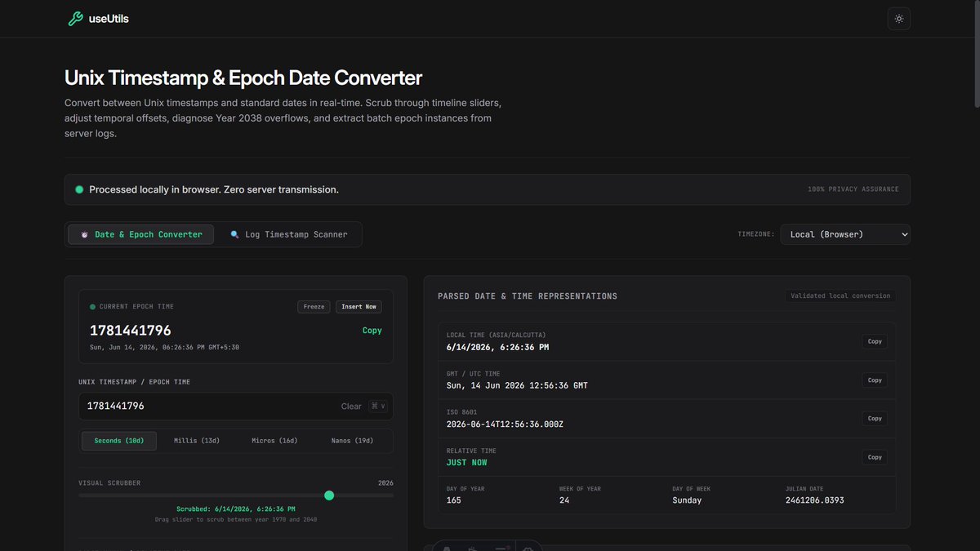
Task: Click the '100% PRIVACY ASSURANCE' label
Action: point(853,189)
